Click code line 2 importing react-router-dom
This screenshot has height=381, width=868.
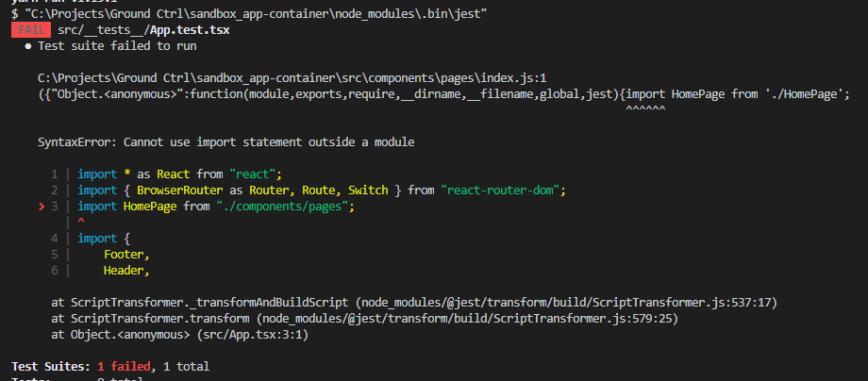321,190
